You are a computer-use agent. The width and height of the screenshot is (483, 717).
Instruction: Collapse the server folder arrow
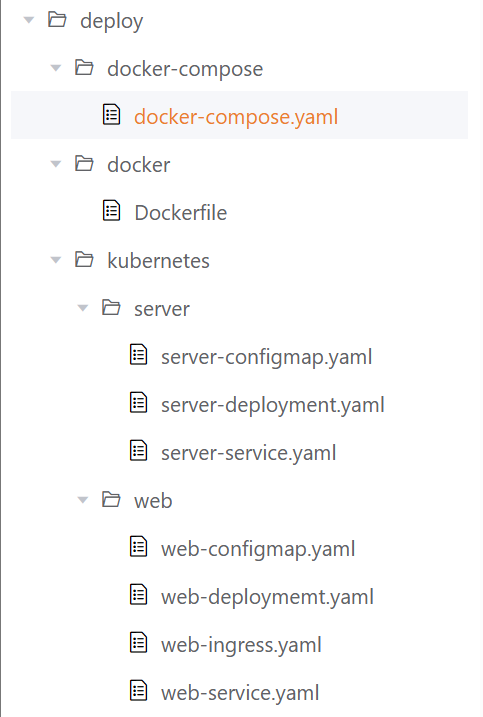click(x=83, y=308)
